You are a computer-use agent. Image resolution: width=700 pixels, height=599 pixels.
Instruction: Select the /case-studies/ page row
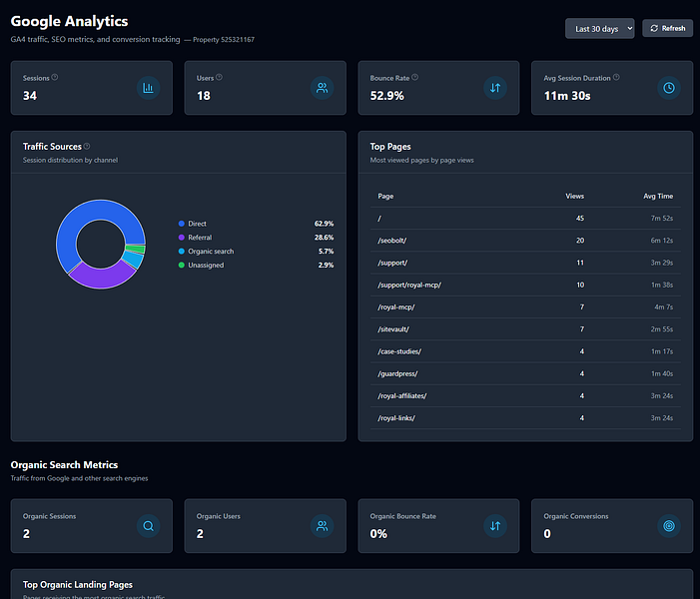pyautogui.click(x=525, y=351)
